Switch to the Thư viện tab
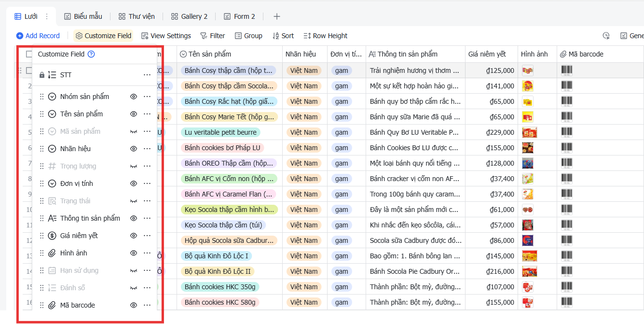Image resolution: width=644 pixels, height=324 pixels. tap(137, 16)
